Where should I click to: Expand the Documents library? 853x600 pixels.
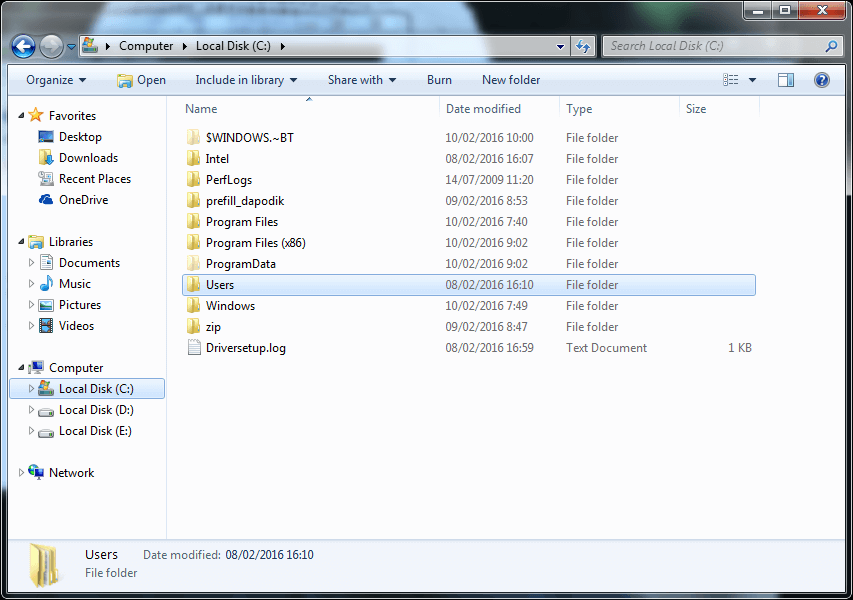(x=31, y=263)
